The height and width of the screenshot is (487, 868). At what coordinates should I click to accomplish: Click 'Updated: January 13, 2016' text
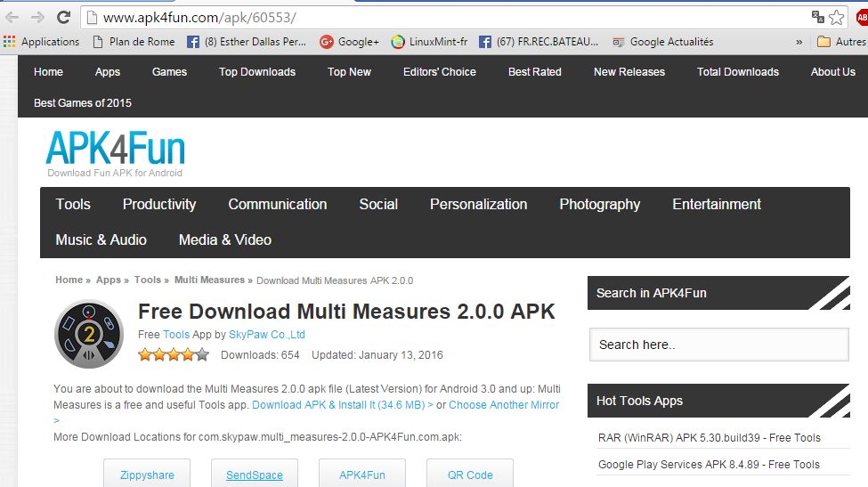click(377, 355)
